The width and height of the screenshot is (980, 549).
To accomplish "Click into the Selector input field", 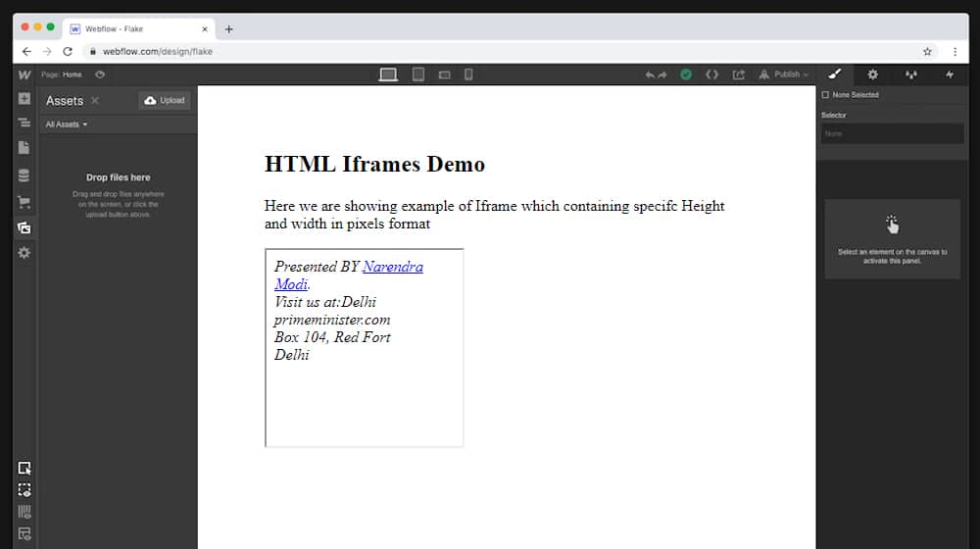I will pyautogui.click(x=892, y=133).
